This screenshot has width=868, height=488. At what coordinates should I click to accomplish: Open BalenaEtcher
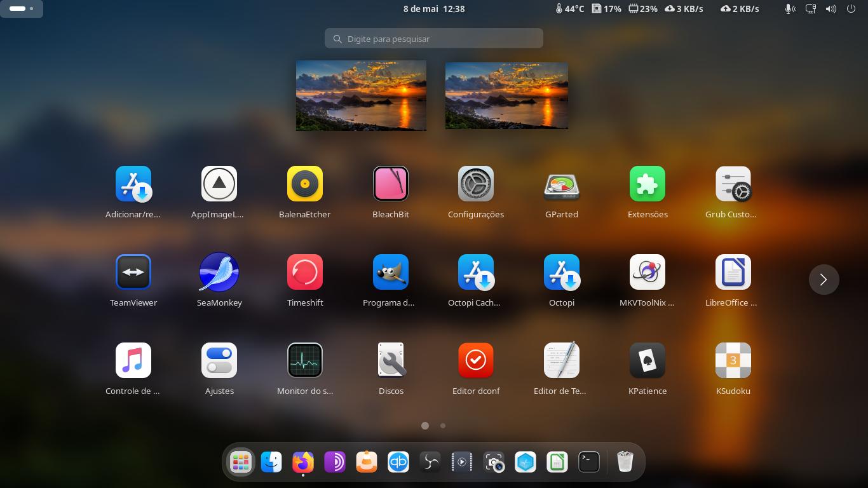pyautogui.click(x=305, y=184)
